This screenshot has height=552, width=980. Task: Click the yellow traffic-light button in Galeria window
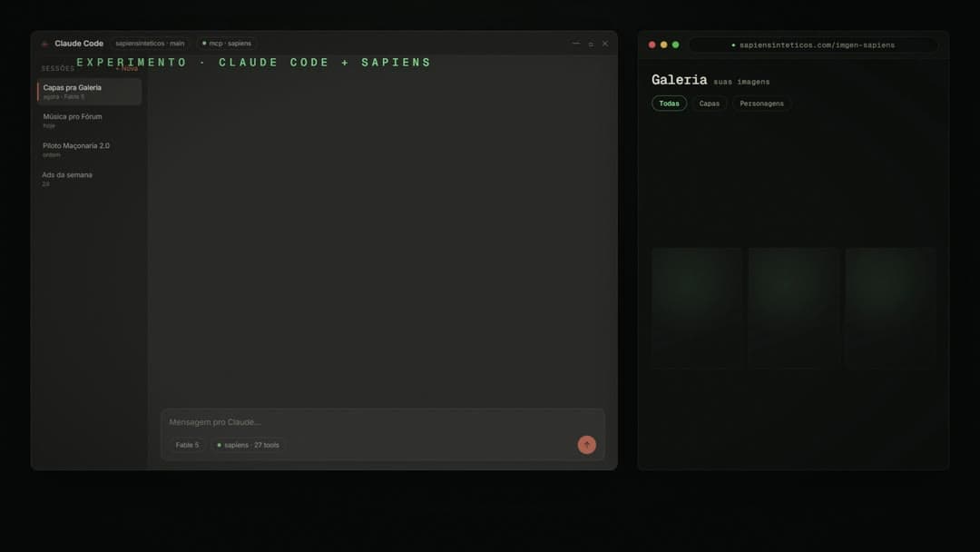(663, 45)
